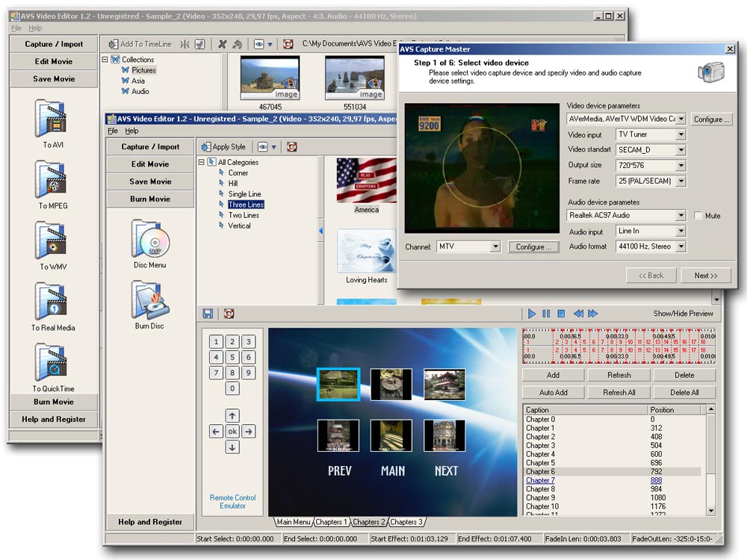
Task: Click the To QuickTime export icon
Action: (52, 363)
